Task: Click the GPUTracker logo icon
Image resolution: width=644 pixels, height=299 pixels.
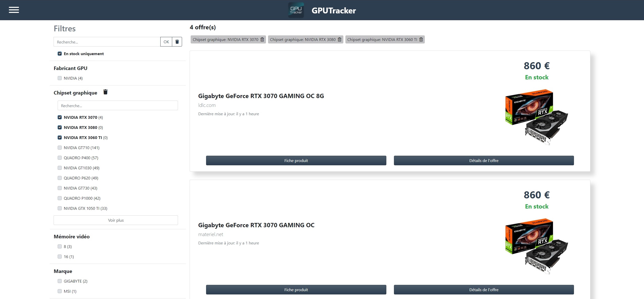Action: pos(296,10)
